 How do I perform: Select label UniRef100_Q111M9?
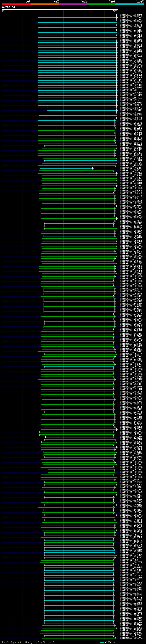(131, 161)
